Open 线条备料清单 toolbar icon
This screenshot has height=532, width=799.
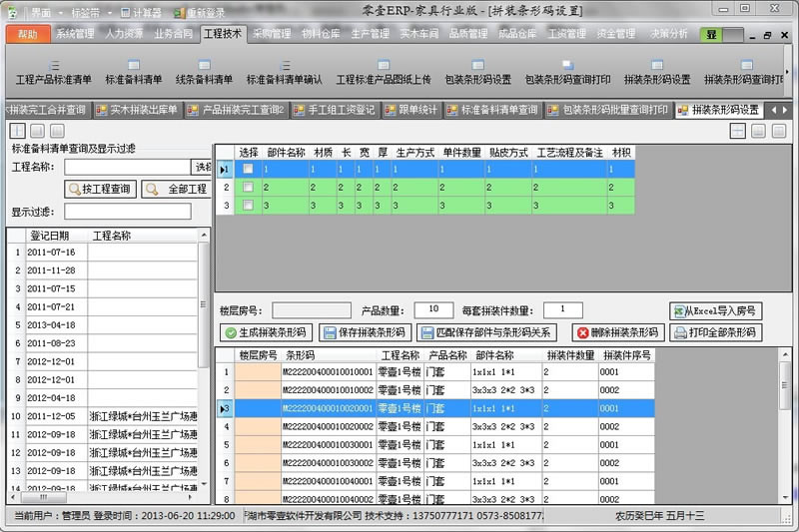coord(204,73)
